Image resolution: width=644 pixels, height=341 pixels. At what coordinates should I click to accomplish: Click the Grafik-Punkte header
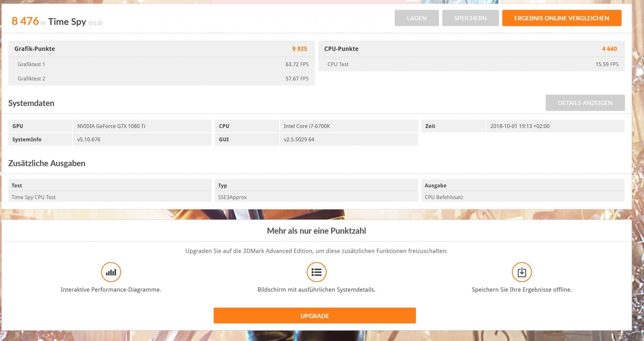pyautogui.click(x=35, y=49)
